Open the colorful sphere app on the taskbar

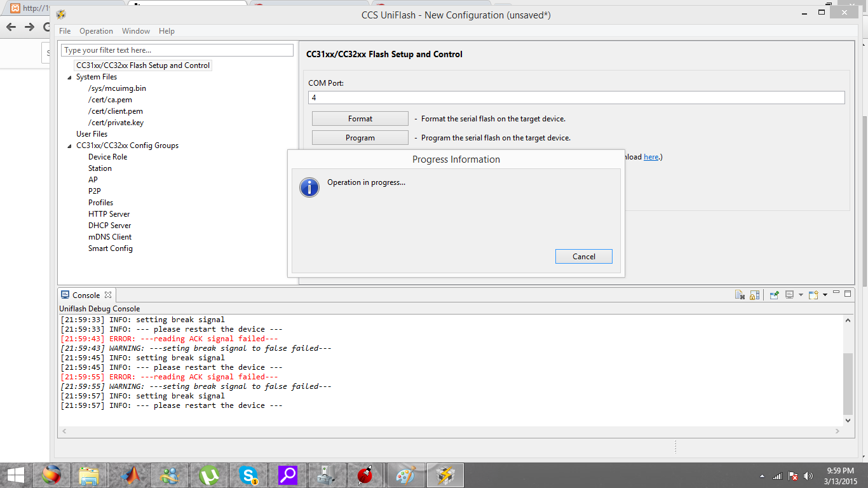[x=51, y=475]
